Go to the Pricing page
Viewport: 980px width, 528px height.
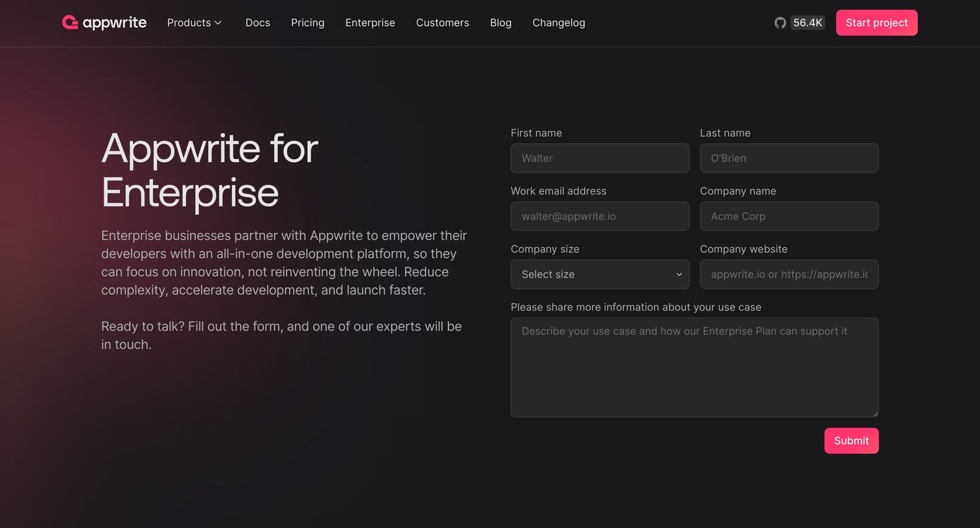(307, 23)
